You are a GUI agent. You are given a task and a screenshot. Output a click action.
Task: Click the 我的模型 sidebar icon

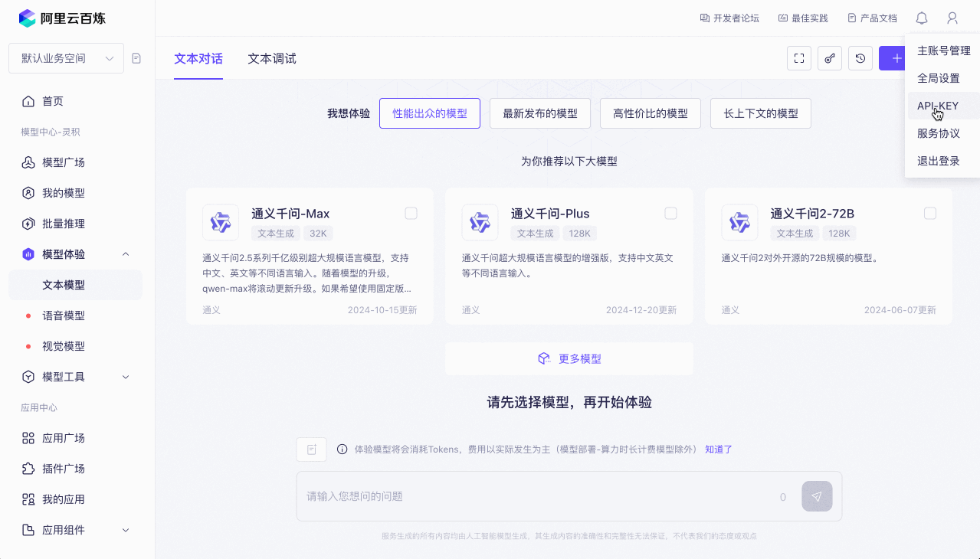[x=28, y=193]
